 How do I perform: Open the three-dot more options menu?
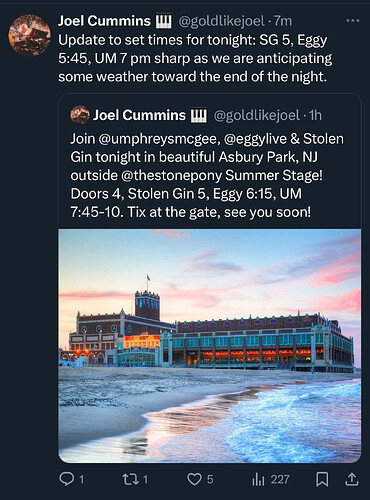click(353, 21)
